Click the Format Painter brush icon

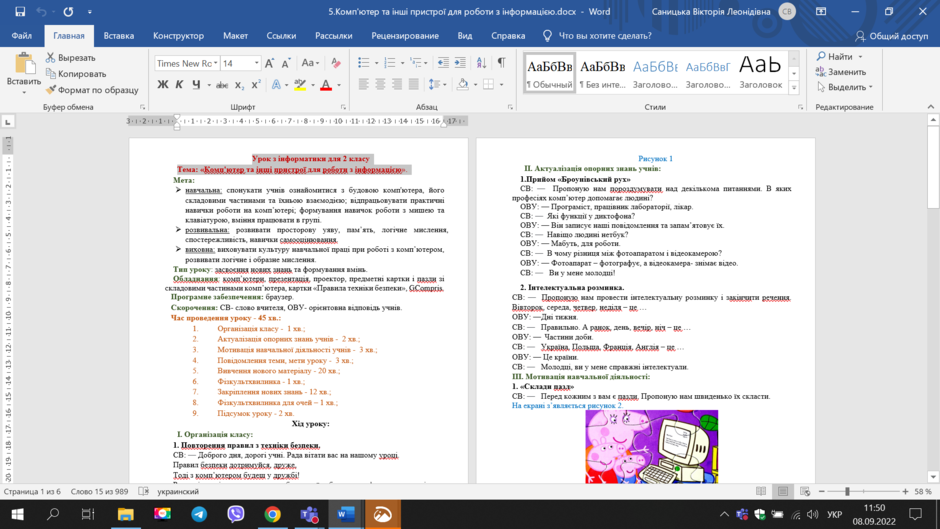pyautogui.click(x=51, y=90)
